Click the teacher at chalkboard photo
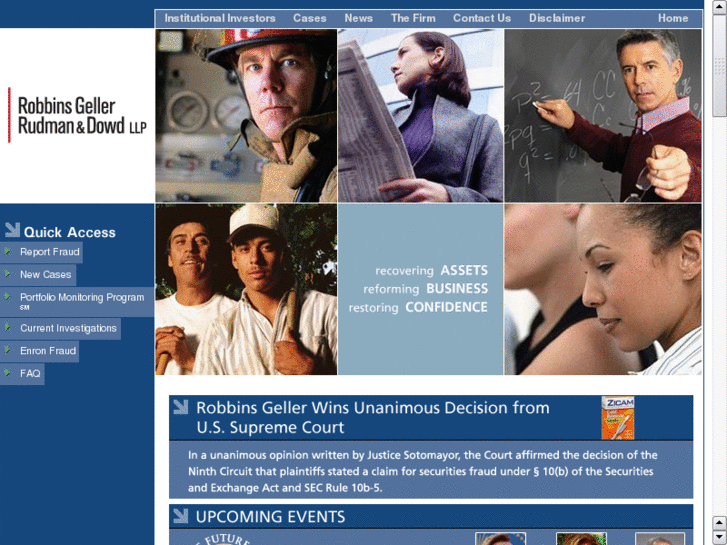 (x=603, y=115)
